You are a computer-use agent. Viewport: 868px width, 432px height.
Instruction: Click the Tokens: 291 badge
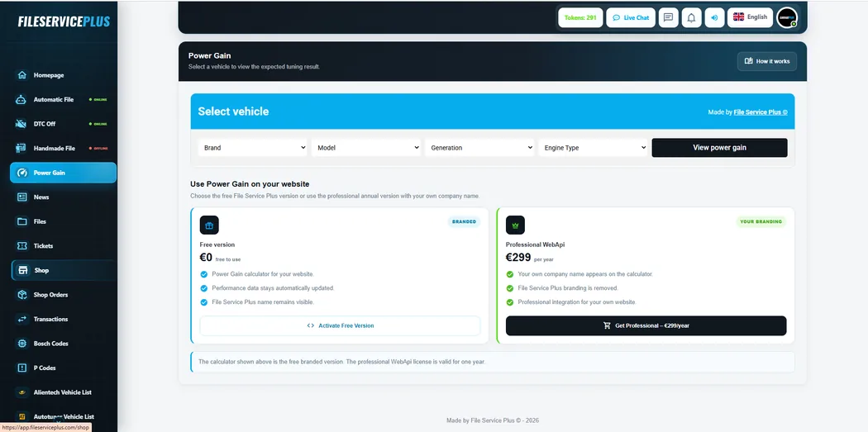580,17
